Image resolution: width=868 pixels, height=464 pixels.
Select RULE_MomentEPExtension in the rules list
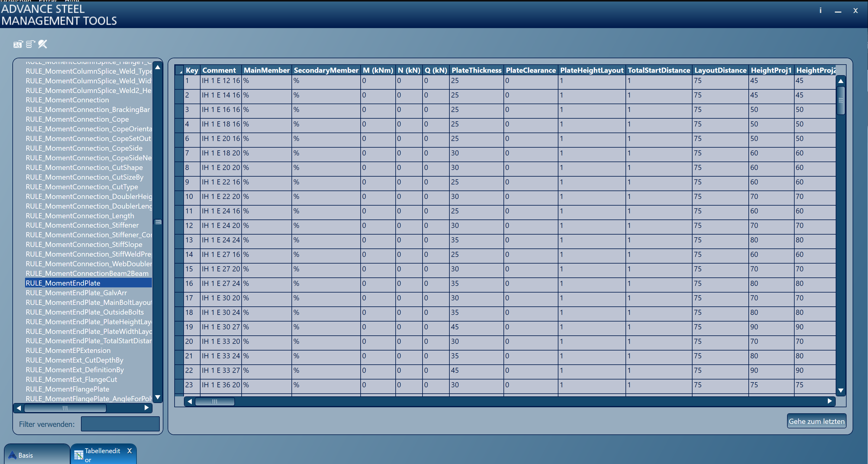point(68,350)
